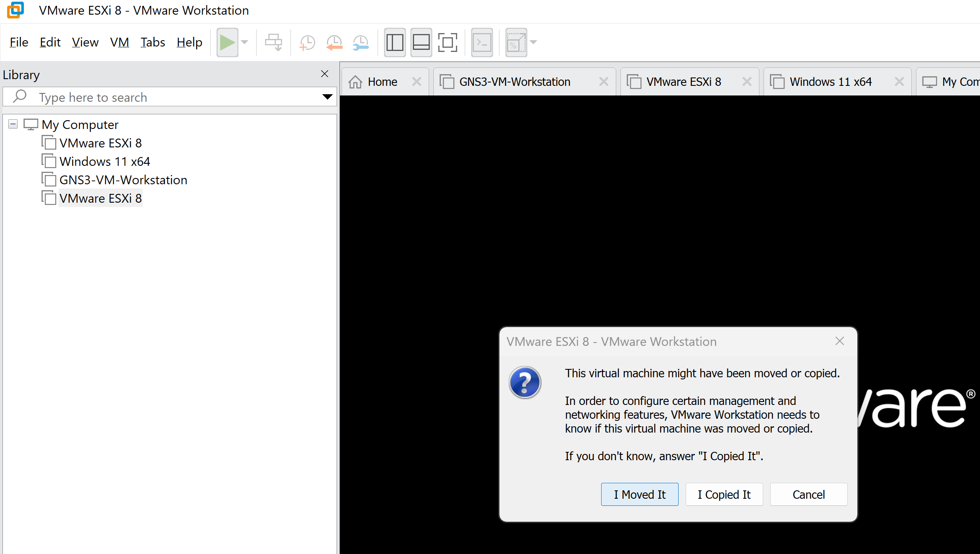Click the I Copied It button

click(724, 495)
